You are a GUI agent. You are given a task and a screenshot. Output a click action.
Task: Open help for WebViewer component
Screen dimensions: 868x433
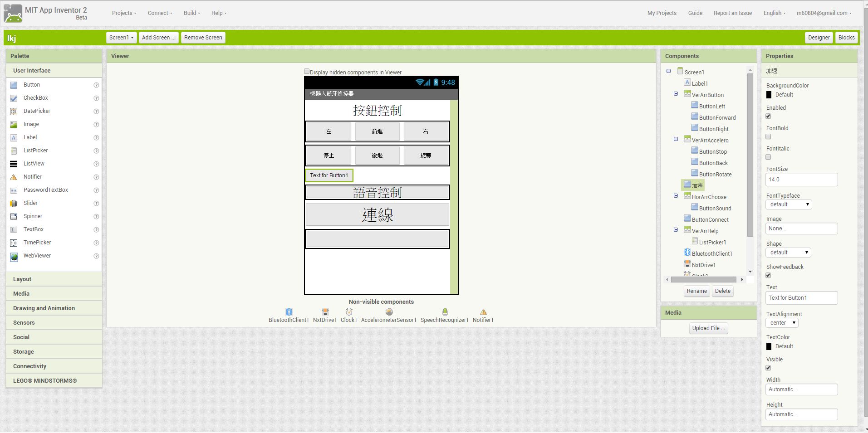(96, 256)
